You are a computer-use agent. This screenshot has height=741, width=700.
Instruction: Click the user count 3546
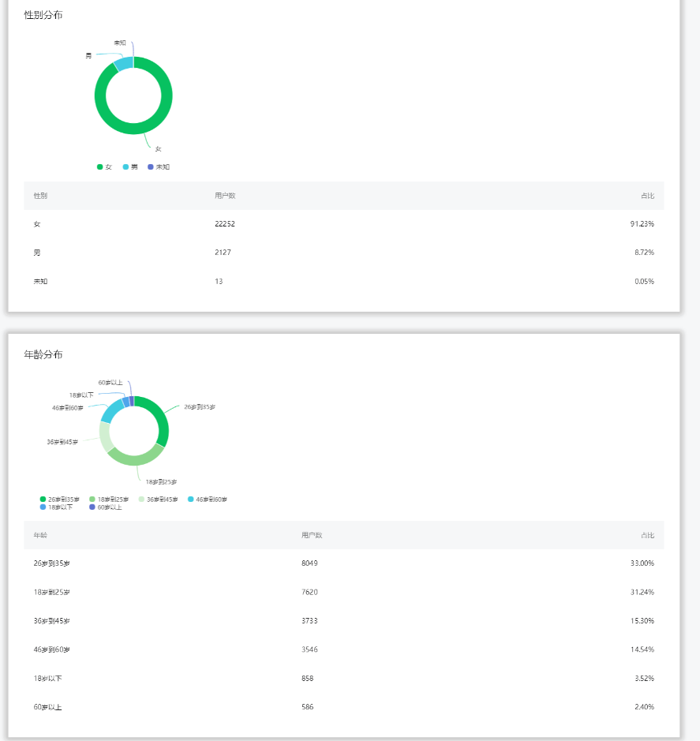point(309,649)
